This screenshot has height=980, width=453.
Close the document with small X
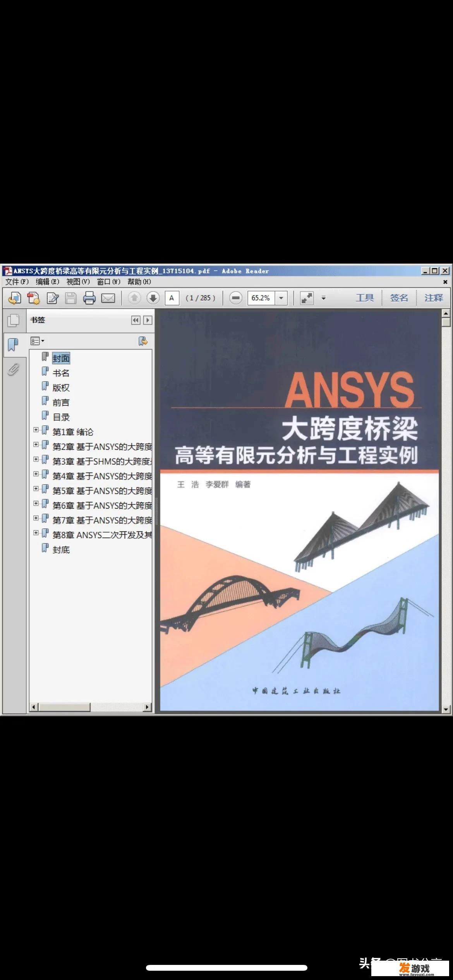tap(445, 282)
